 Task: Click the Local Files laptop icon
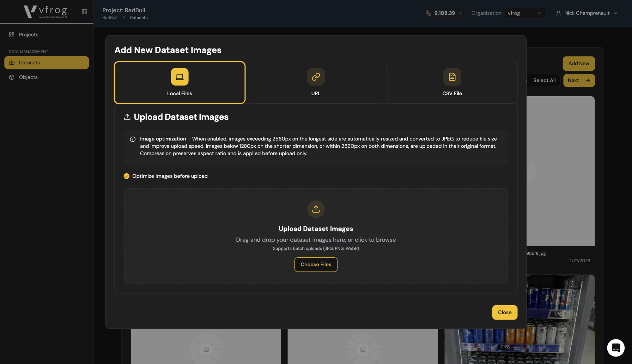[x=179, y=77]
